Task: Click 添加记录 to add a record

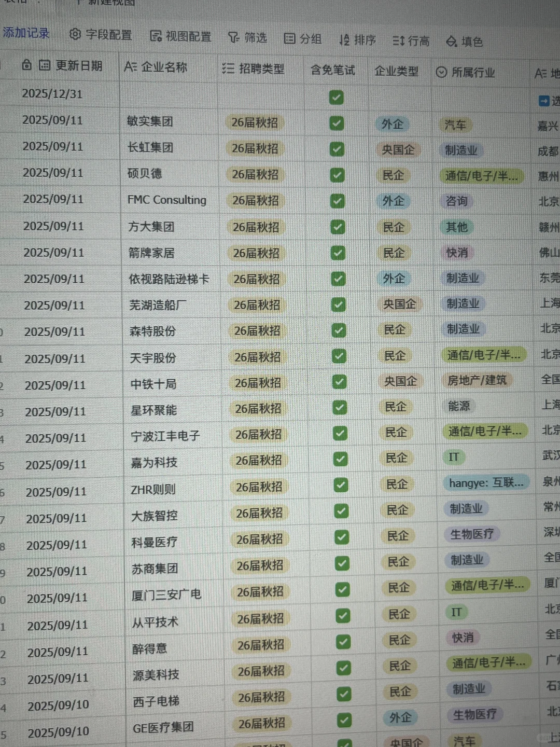Action: click(26, 33)
